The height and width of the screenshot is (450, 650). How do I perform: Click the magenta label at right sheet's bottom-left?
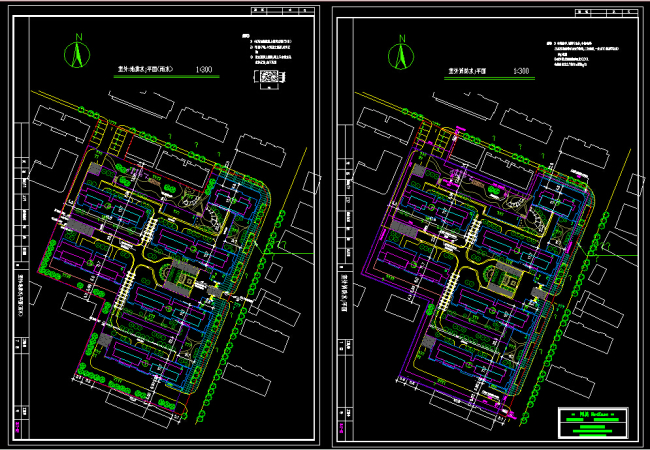point(344,423)
